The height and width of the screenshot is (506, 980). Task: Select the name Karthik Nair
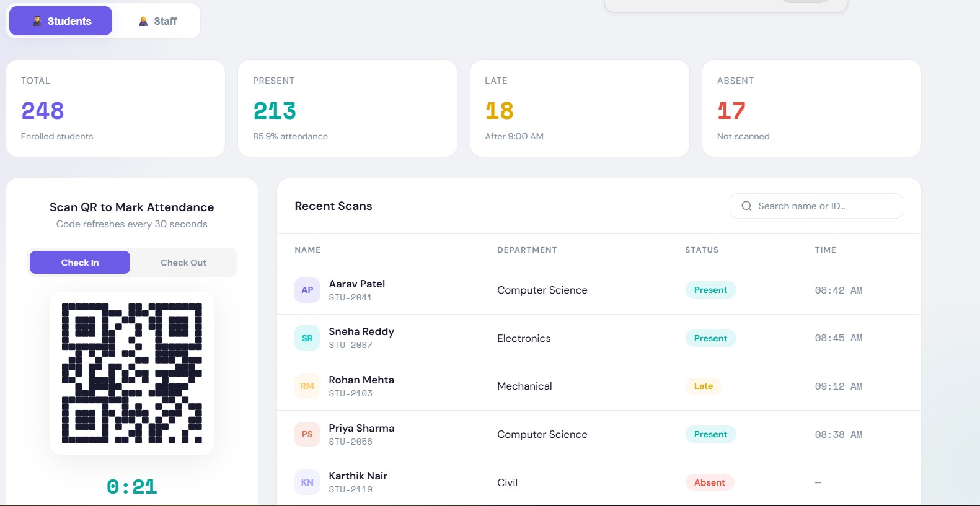[358, 476]
